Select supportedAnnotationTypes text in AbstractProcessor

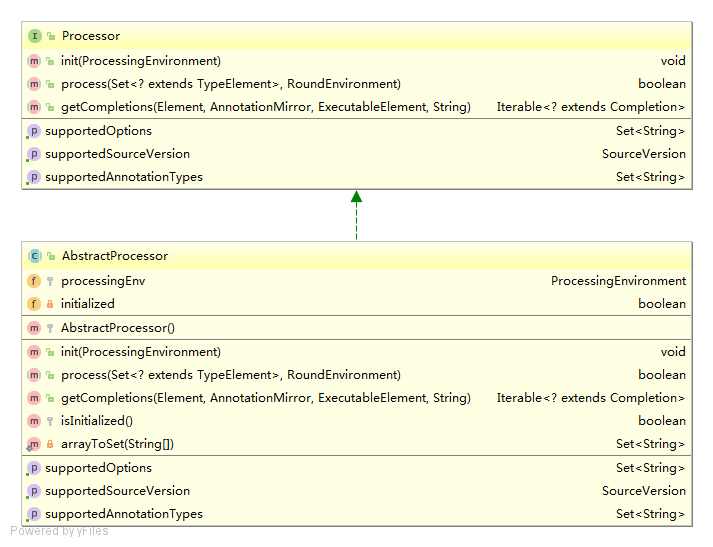click(x=124, y=514)
